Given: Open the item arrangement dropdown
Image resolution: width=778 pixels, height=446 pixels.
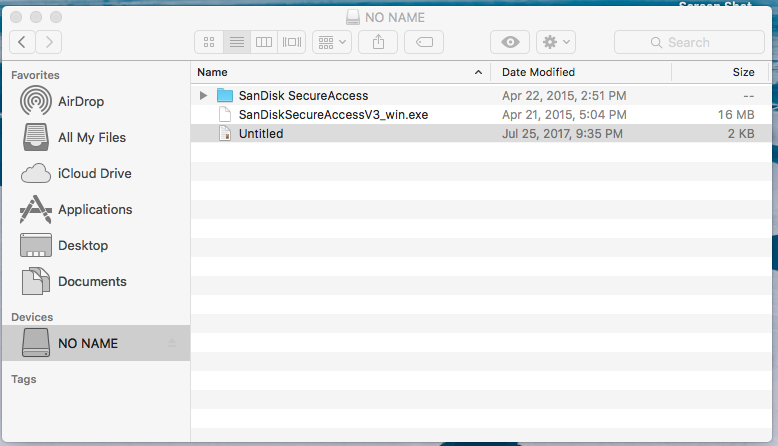Looking at the screenshot, I should [x=332, y=42].
